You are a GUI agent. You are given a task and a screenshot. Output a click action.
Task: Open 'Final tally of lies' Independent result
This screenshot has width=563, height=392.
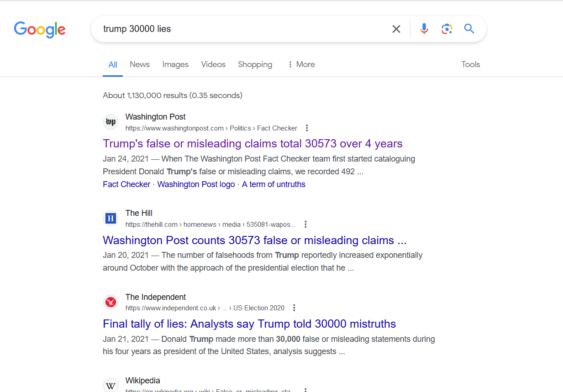249,324
